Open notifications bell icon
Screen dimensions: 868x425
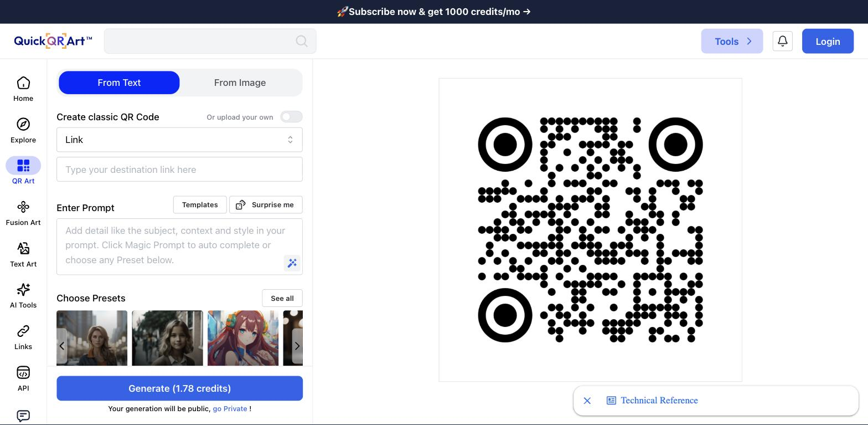tap(783, 41)
